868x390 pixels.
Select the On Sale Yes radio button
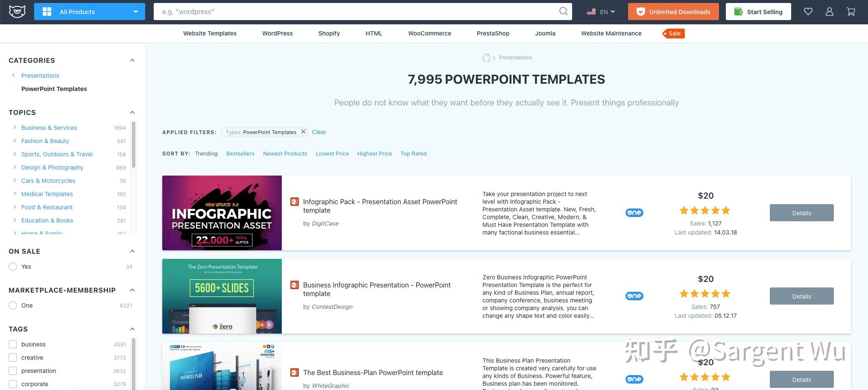[x=13, y=267]
